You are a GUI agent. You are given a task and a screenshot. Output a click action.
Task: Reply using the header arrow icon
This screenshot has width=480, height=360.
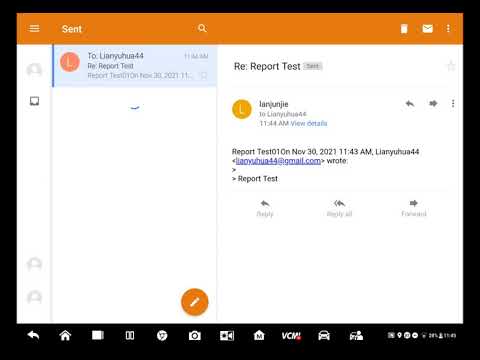[x=410, y=103]
